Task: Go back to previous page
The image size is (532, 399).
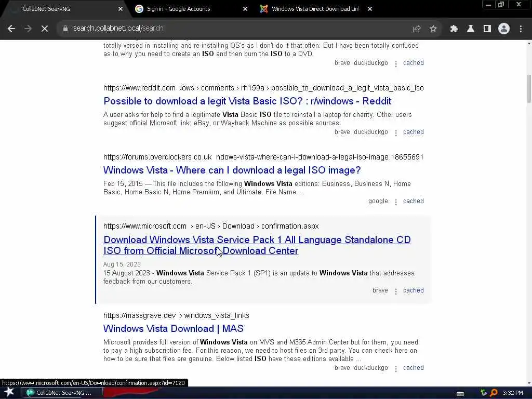Action: point(11,29)
